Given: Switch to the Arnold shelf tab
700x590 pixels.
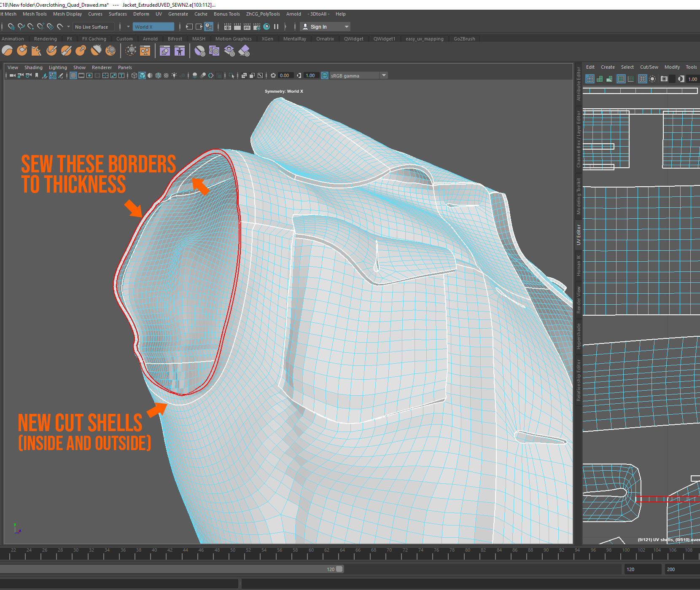Looking at the screenshot, I should tap(150, 38).
